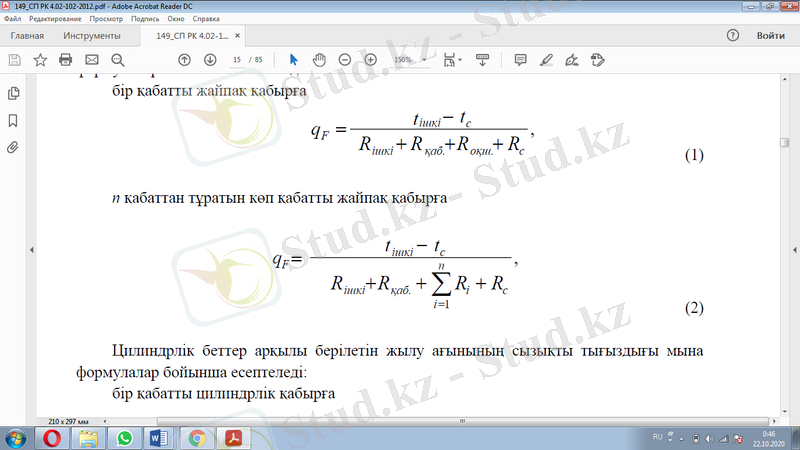Select the 149_СП РК 4.02-1... document tab
800x450 pixels.
(192, 36)
